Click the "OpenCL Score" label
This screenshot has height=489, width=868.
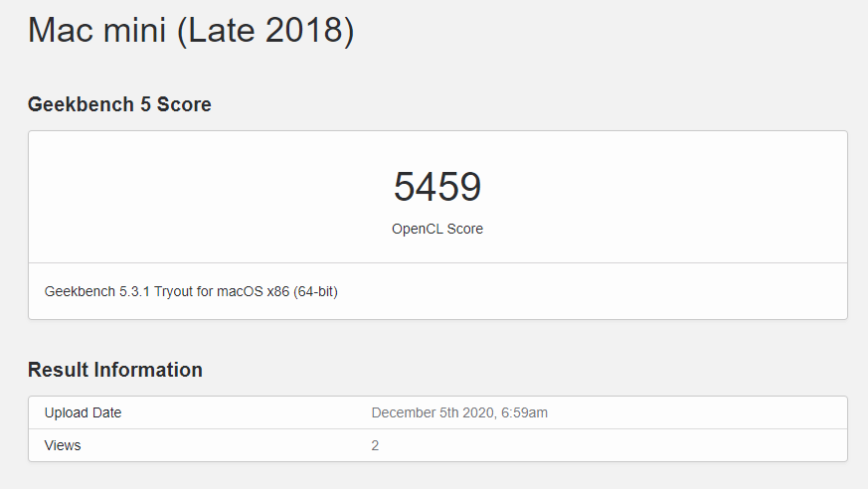click(437, 229)
